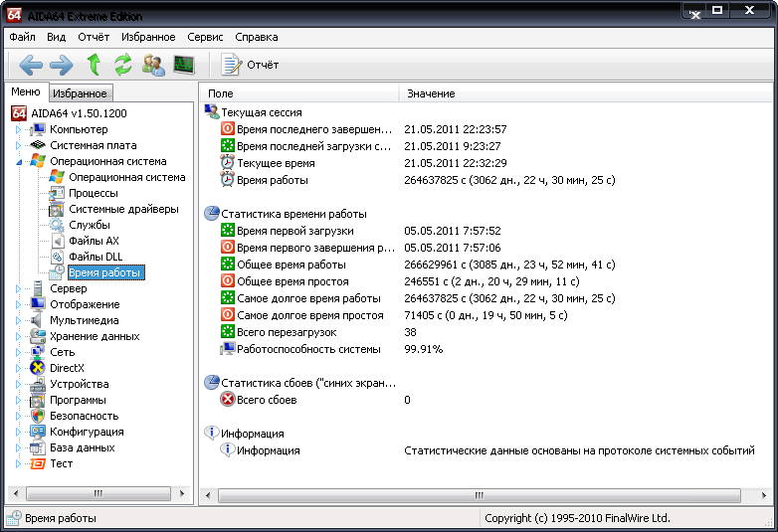Click the green Refresh arrows icon
The width and height of the screenshot is (778, 532).
pyautogui.click(x=123, y=65)
